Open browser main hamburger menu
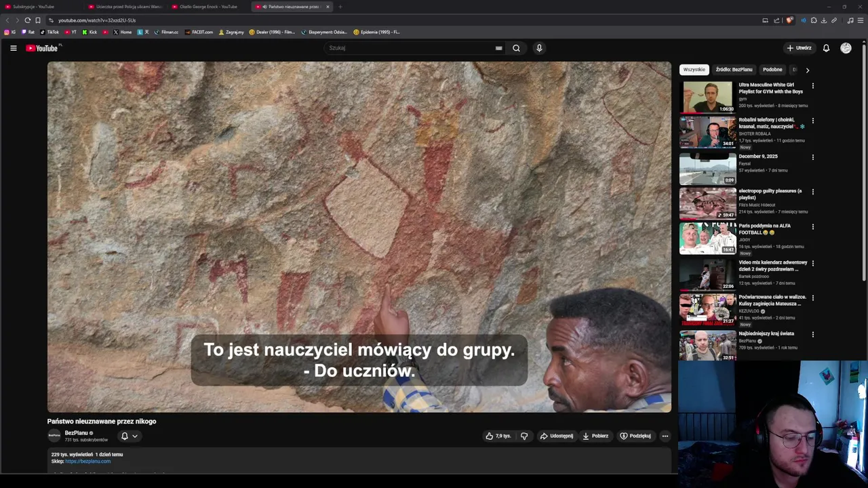The width and height of the screenshot is (868, 488). click(x=861, y=20)
